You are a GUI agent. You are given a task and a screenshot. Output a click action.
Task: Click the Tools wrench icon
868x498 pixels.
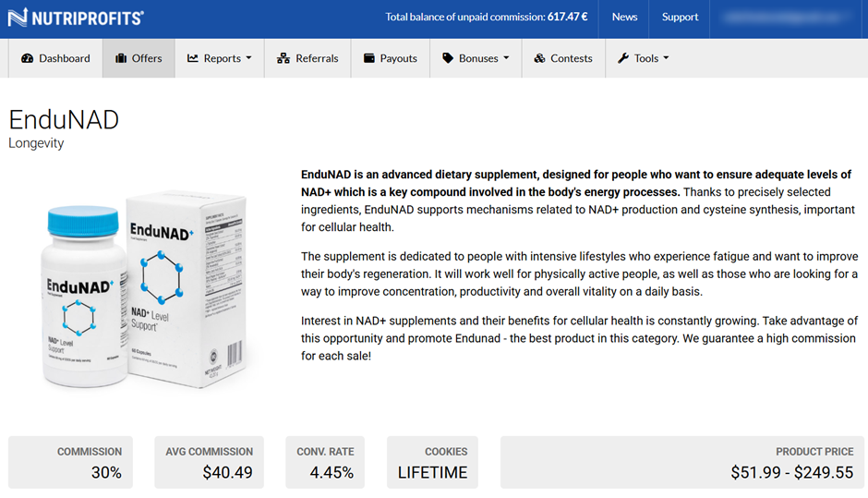click(x=623, y=58)
